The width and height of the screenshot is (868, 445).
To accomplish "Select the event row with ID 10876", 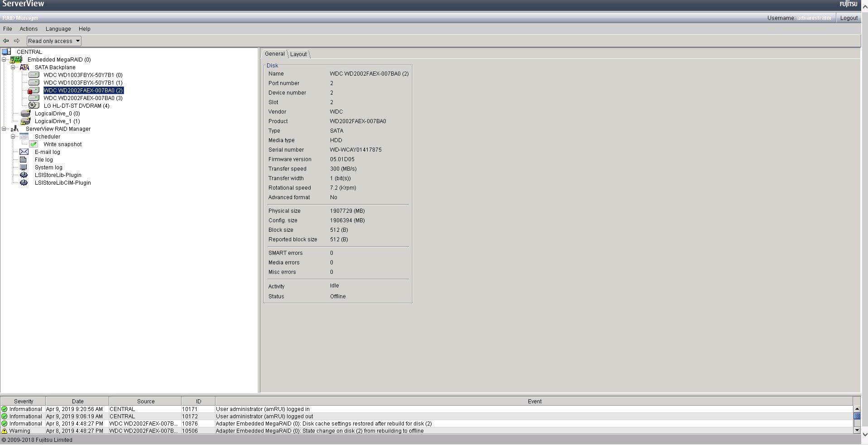I will coord(427,424).
